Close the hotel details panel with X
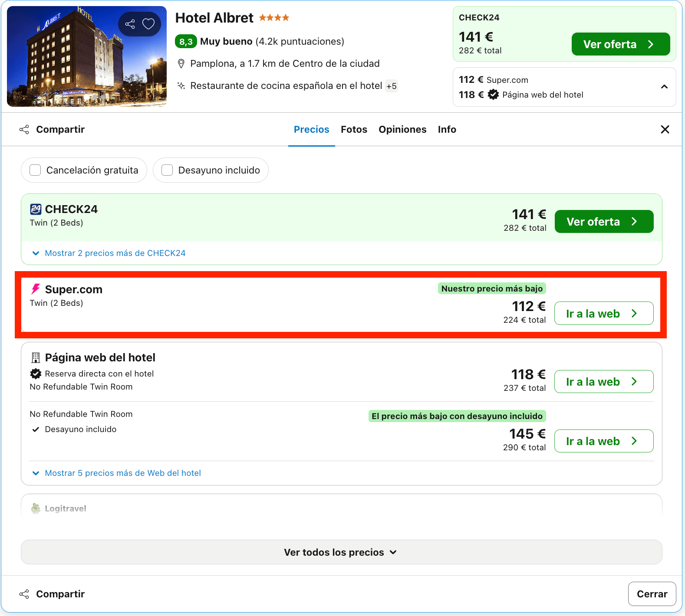The width and height of the screenshot is (685, 616). click(x=665, y=129)
